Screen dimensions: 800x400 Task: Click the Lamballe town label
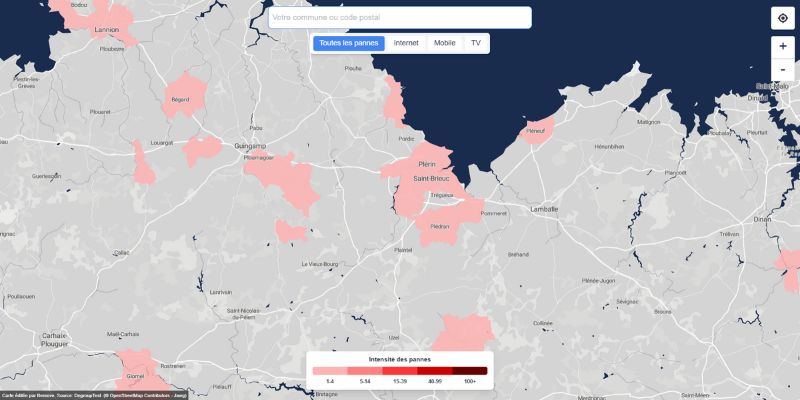[x=544, y=209]
